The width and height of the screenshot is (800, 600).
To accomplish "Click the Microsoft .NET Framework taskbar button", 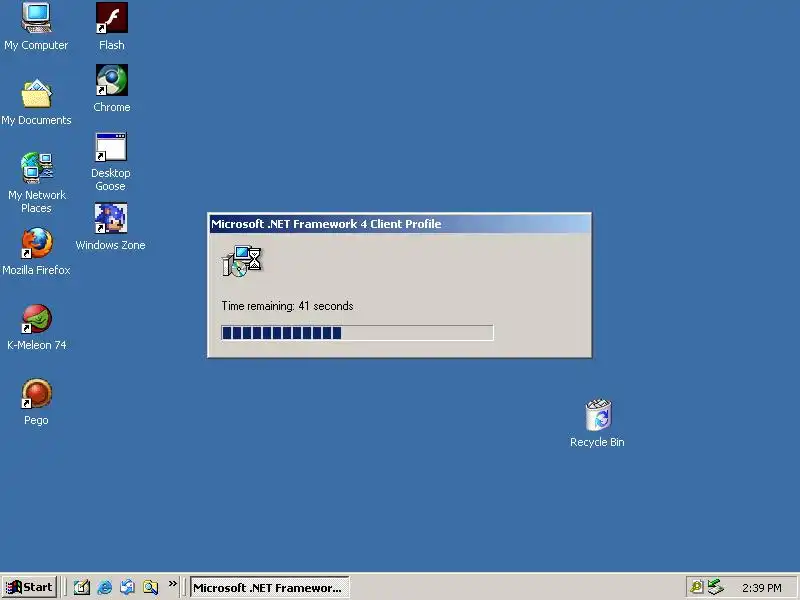I will 269,587.
